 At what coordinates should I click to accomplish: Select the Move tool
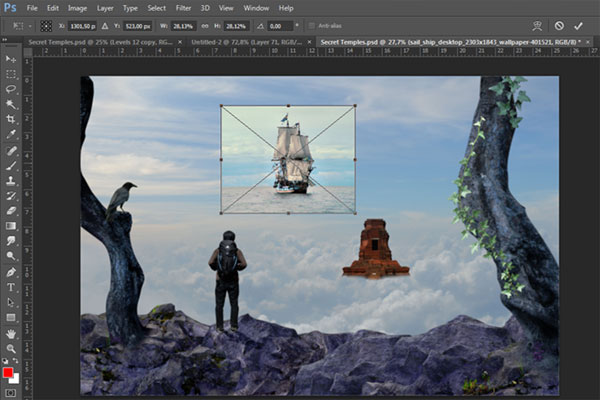11,59
